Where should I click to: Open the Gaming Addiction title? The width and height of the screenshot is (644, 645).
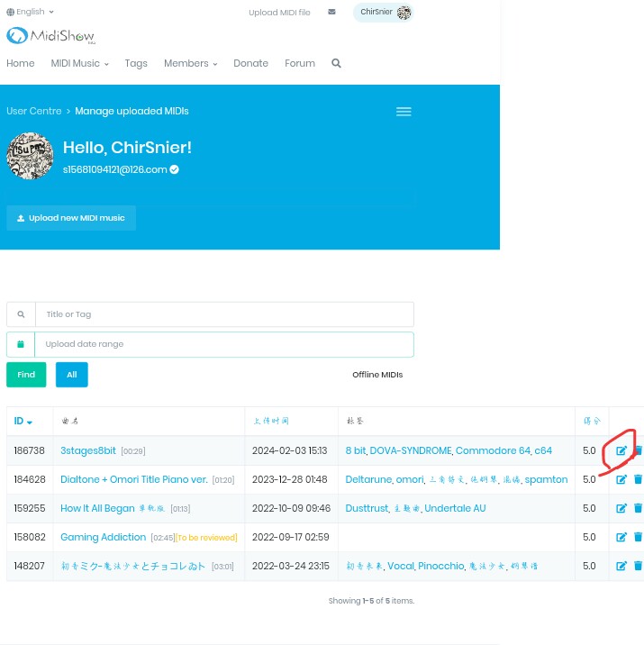pos(103,537)
